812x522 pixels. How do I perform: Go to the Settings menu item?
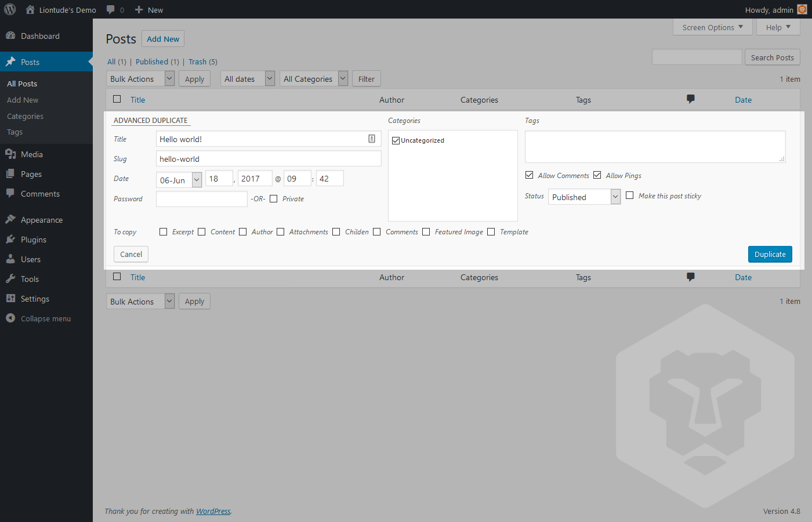(35, 299)
